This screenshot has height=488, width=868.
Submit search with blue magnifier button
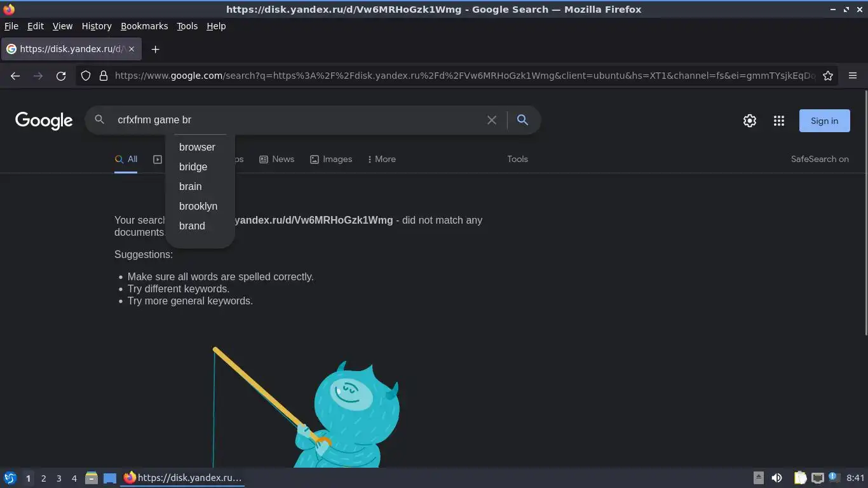pos(522,119)
